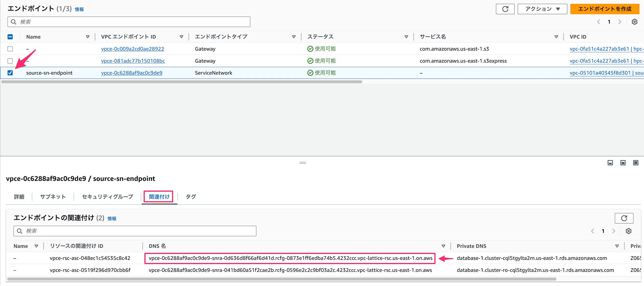Click the associations table horizontal scrollbar

[282, 279]
